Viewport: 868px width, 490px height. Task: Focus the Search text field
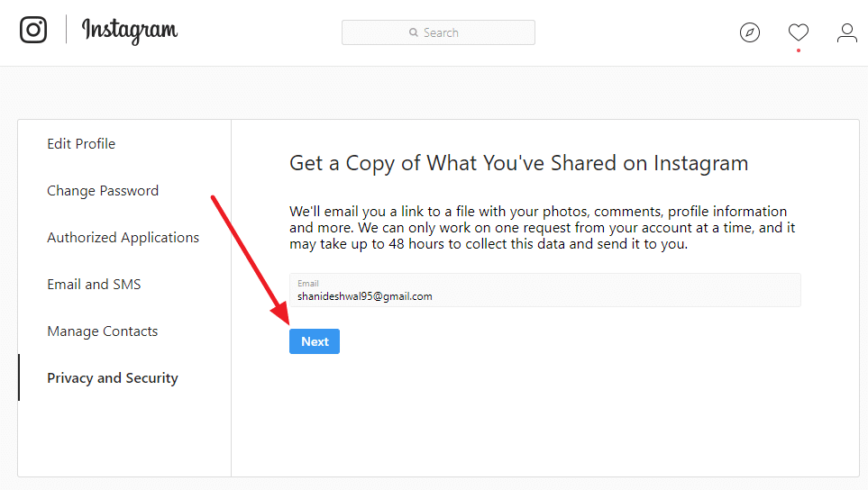point(451,32)
